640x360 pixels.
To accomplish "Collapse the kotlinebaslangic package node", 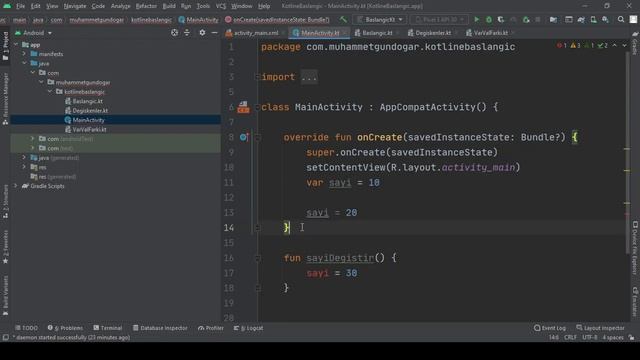I will (x=50, y=92).
